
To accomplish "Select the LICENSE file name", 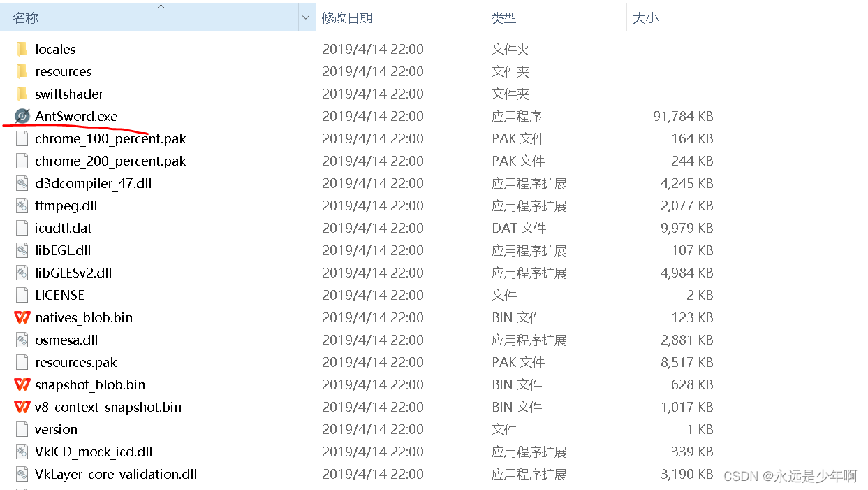I will 59,295.
